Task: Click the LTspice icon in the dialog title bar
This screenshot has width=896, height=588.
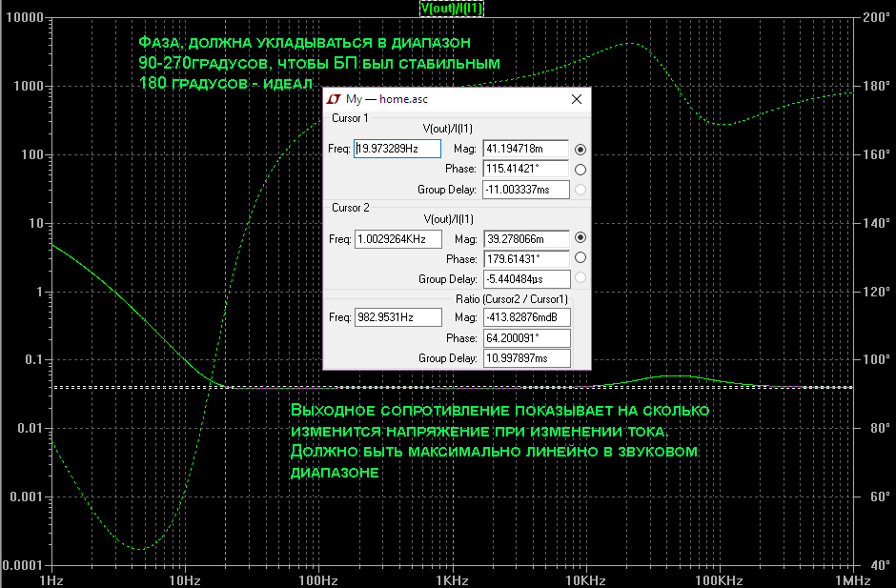Action: click(x=334, y=99)
